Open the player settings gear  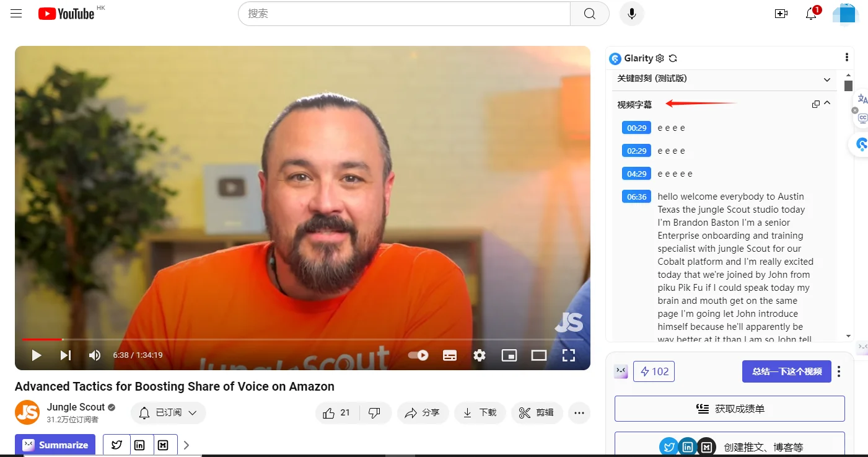pos(480,355)
